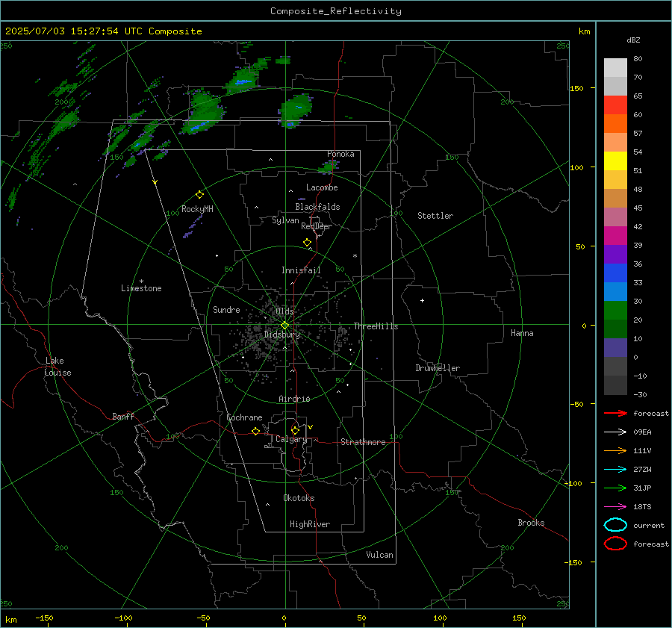672x628 pixels.
Task: Click the Lacombe city label
Action: 322,187
